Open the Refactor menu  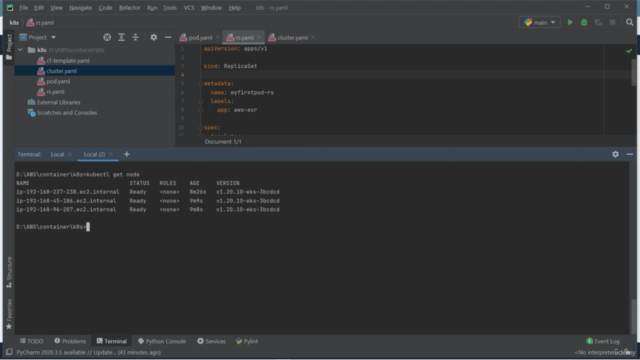(x=129, y=8)
